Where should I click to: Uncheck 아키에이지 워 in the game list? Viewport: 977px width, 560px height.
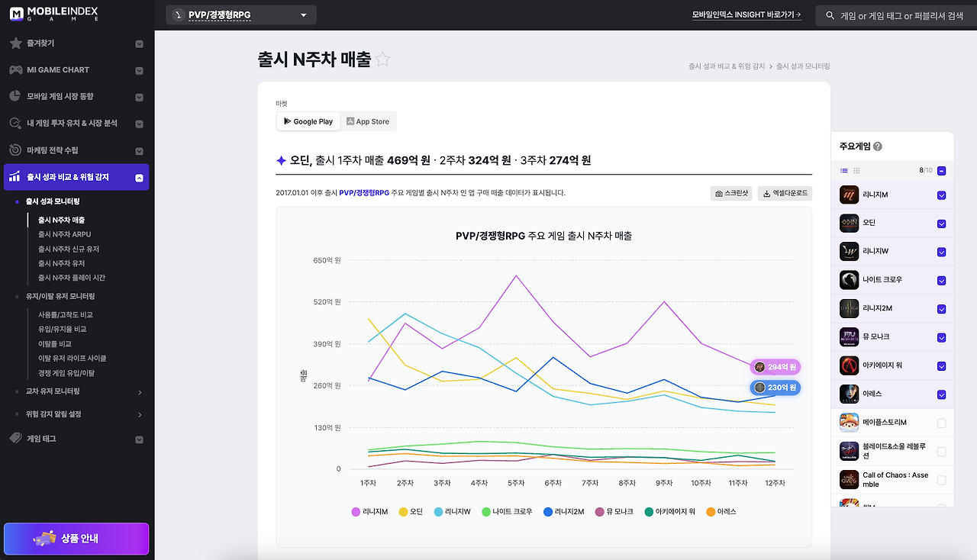(941, 365)
